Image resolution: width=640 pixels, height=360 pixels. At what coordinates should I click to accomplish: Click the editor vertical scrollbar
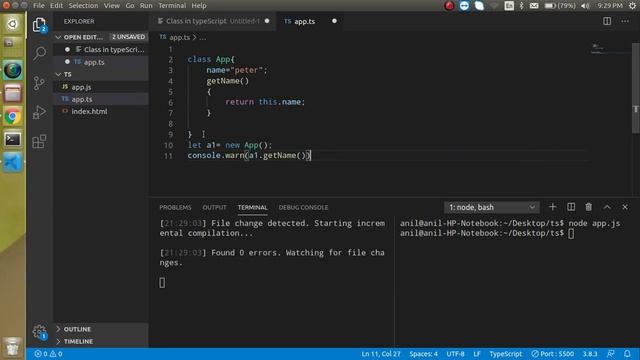(636, 88)
